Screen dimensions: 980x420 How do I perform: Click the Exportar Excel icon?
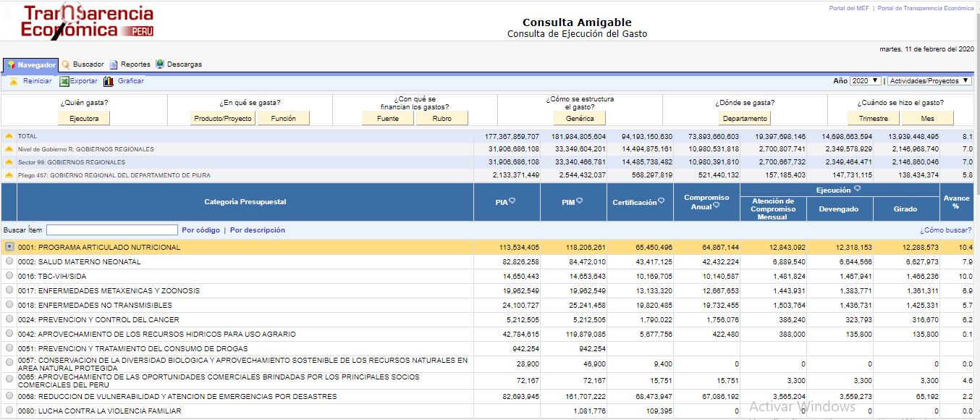[x=64, y=81]
